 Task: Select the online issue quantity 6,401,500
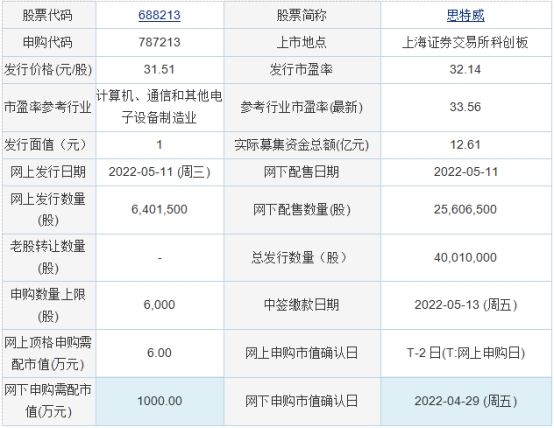point(159,209)
